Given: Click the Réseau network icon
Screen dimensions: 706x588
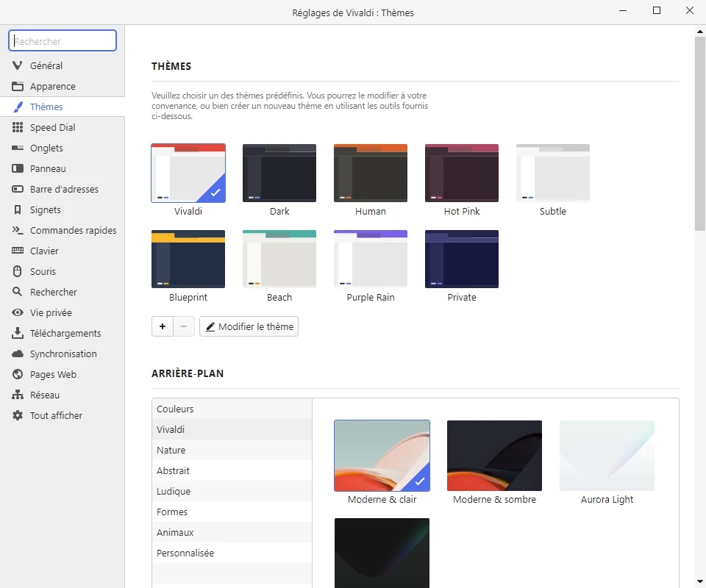Looking at the screenshot, I should pyautogui.click(x=18, y=395).
